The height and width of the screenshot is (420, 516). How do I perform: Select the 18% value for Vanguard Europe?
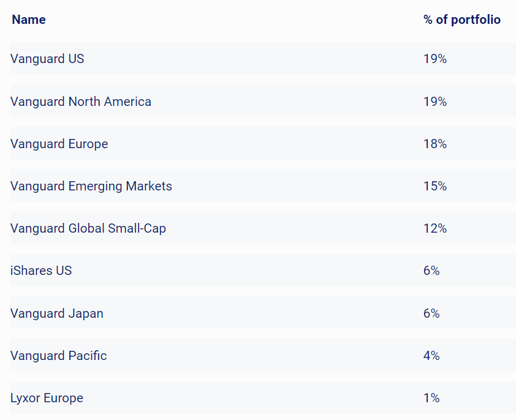coord(434,144)
